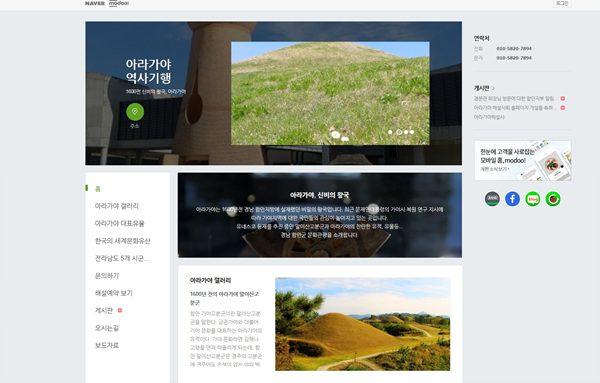Click the red new-post badge beside 게시판 menu
The height and width of the screenshot is (383, 600).
pos(120,310)
